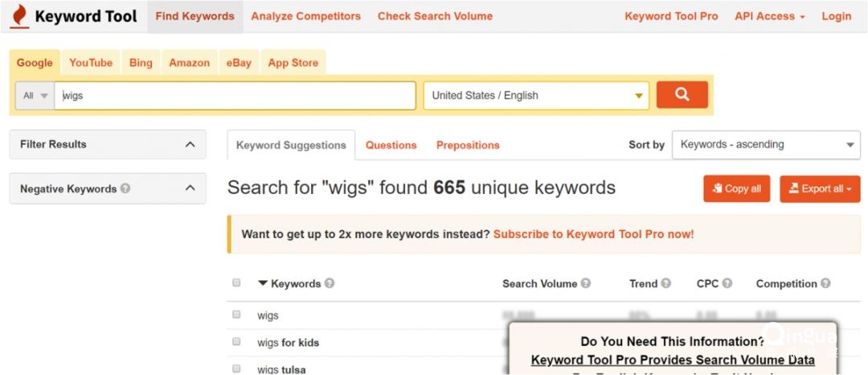Open the Questions tab
This screenshot has width=868, height=375.
pos(391,146)
